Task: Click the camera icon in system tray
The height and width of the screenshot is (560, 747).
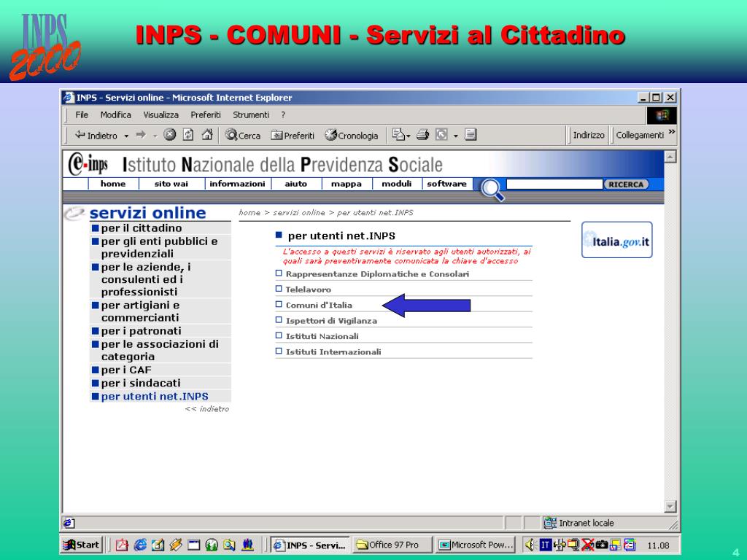Action: tap(602, 544)
